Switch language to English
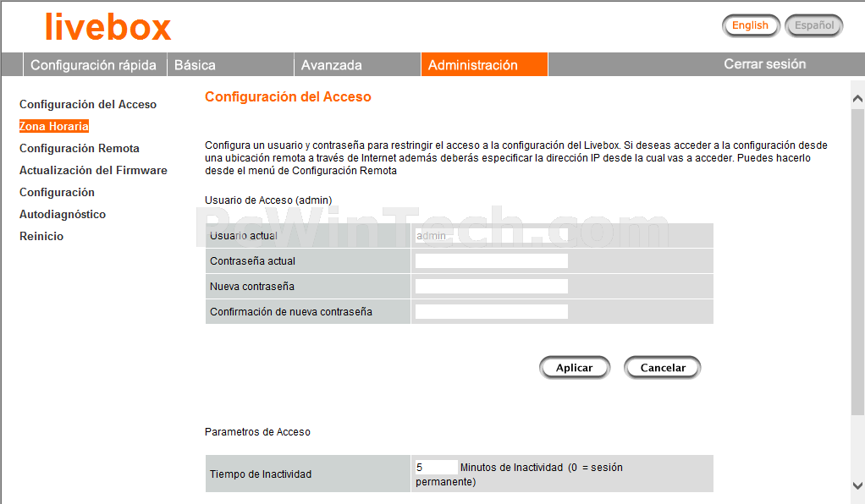865x504 pixels. click(750, 25)
